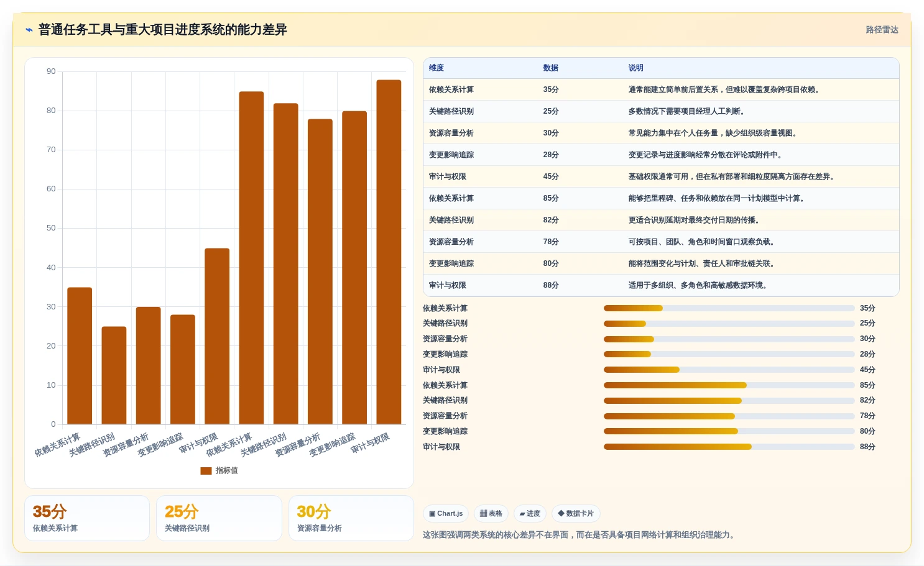Click table row 审计与权限 with 88分
This screenshot has width=924, height=566.
tap(661, 285)
